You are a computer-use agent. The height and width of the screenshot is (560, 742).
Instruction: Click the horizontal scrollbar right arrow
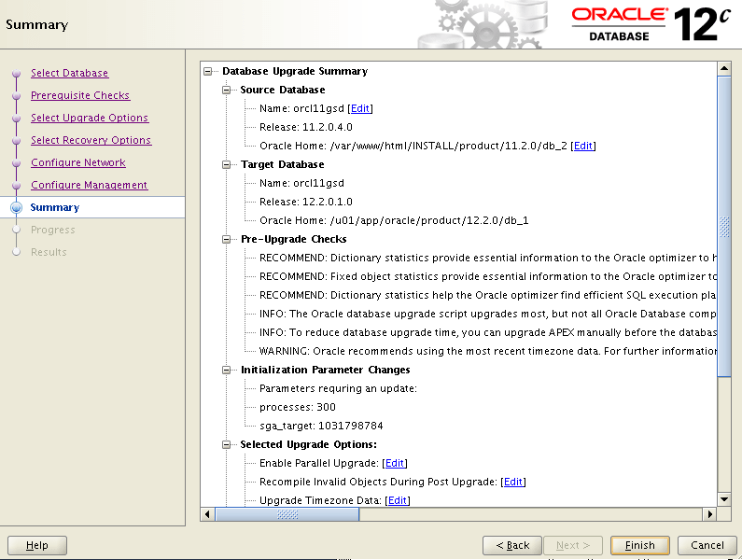point(709,514)
